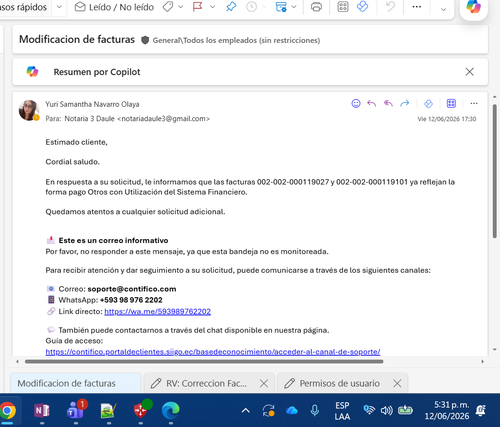Open the contifico portaldeclientes support guide link
This screenshot has width=500, height=427.
pyautogui.click(x=213, y=352)
